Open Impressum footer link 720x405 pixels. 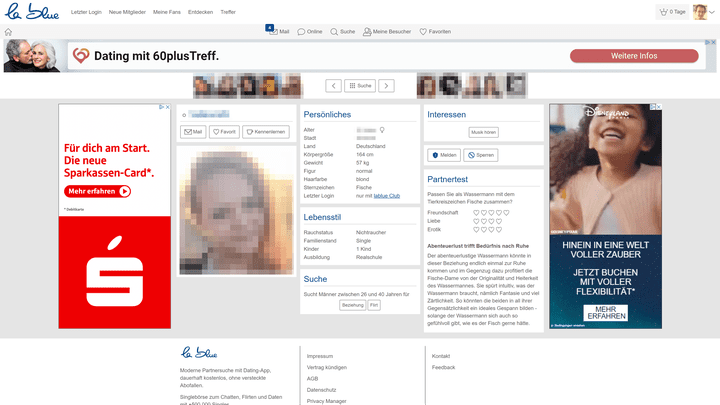point(320,356)
